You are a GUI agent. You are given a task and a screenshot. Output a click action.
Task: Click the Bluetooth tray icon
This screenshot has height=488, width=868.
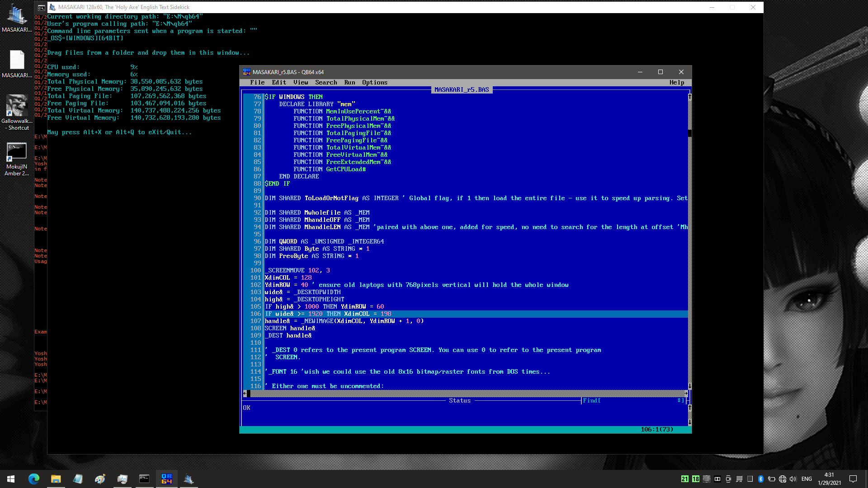[x=761, y=479]
